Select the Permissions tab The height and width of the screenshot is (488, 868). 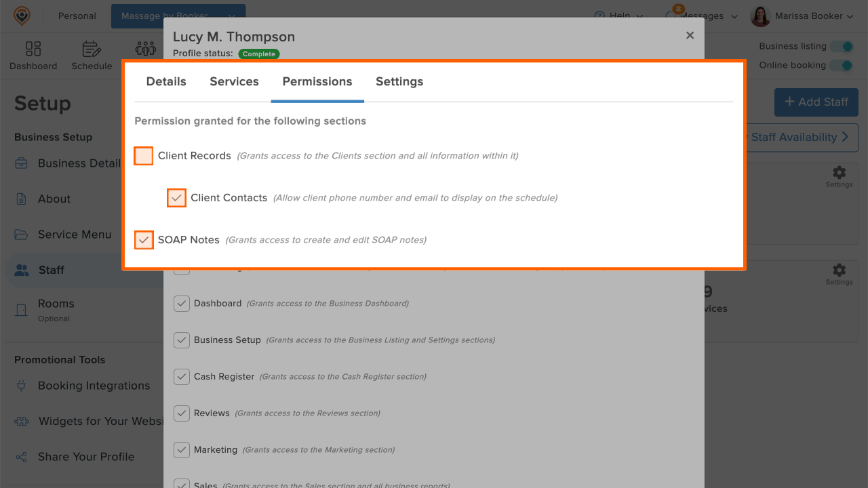point(317,81)
